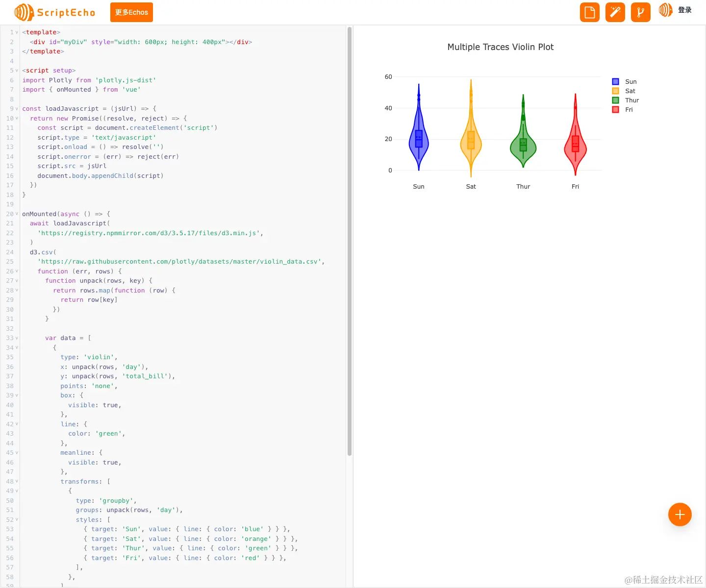Toggle Thur trace in chart legend
This screenshot has height=588, width=706.
pos(626,100)
